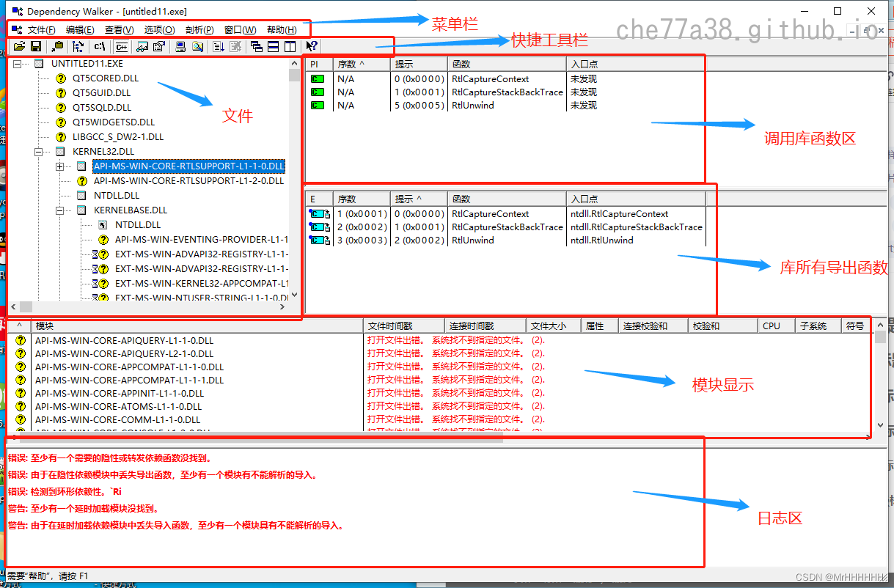
Task: Collapse the UNTITLED11.EXE tree root
Action: tap(17, 64)
